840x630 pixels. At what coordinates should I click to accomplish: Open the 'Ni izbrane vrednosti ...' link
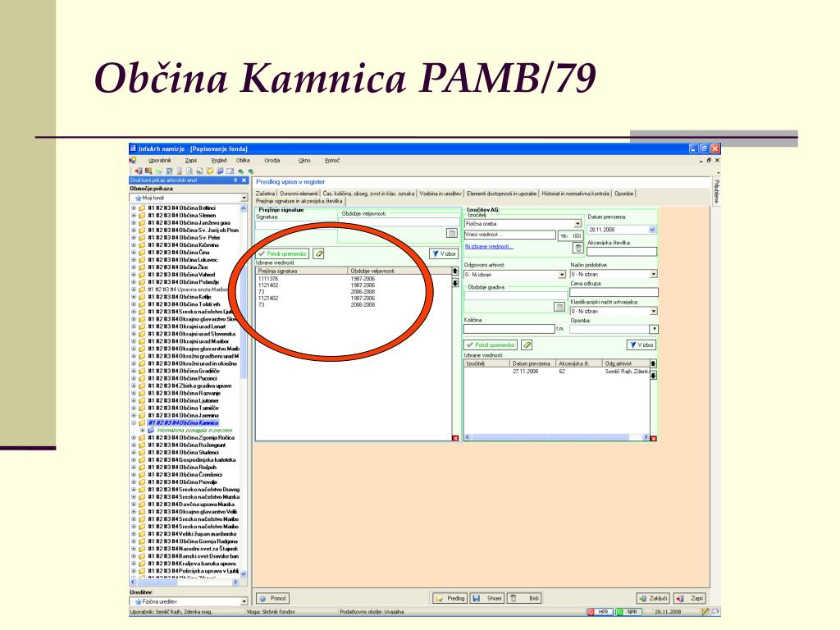489,246
